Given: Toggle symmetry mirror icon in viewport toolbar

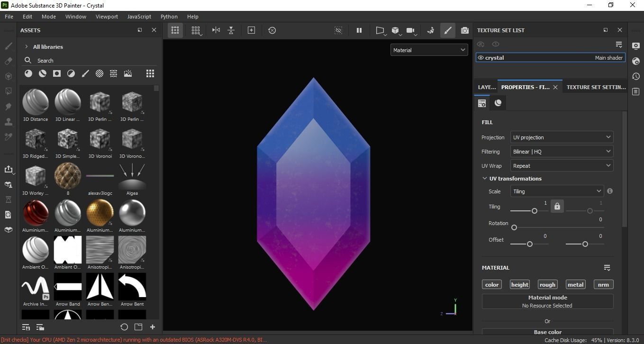Looking at the screenshot, I should click(x=216, y=30).
